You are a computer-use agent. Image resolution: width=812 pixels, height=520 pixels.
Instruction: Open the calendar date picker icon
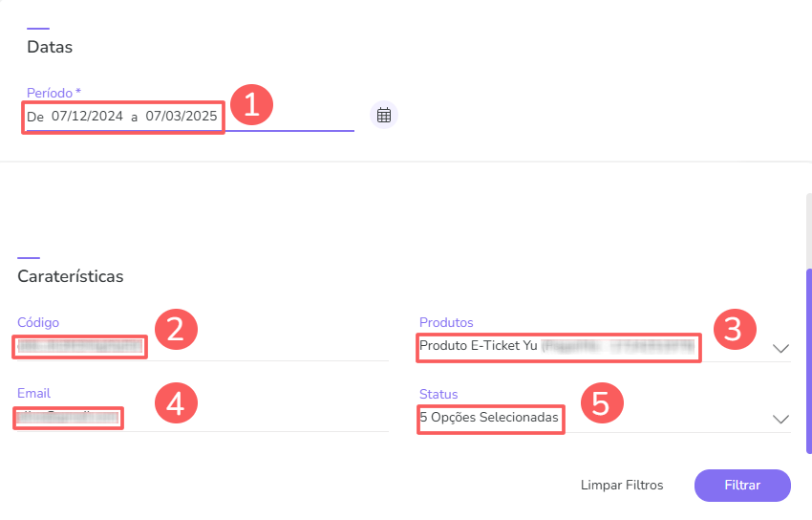(384, 116)
